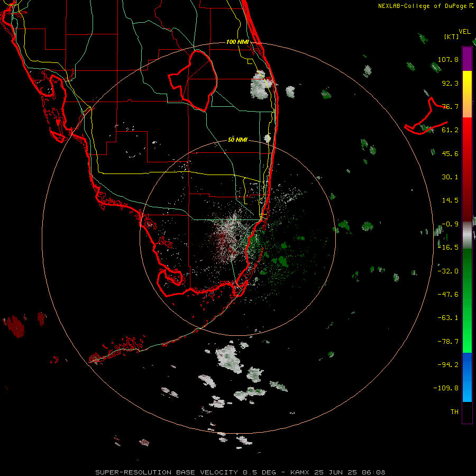Pick the blue segment of the velocity scale

click(x=467, y=377)
